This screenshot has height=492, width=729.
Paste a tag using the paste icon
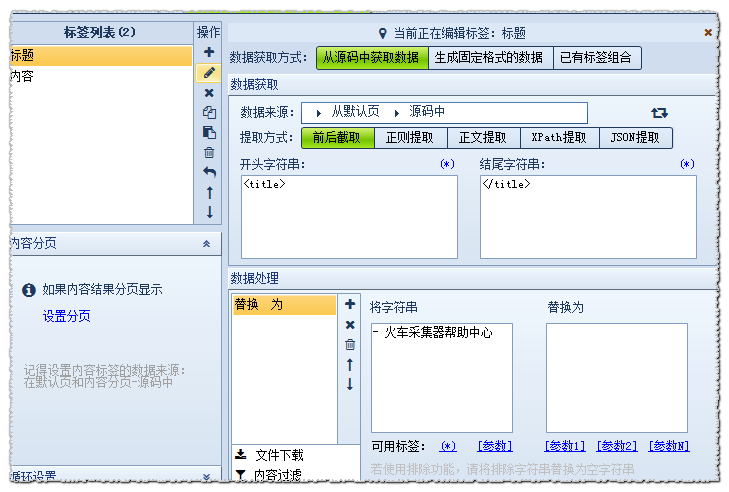209,132
